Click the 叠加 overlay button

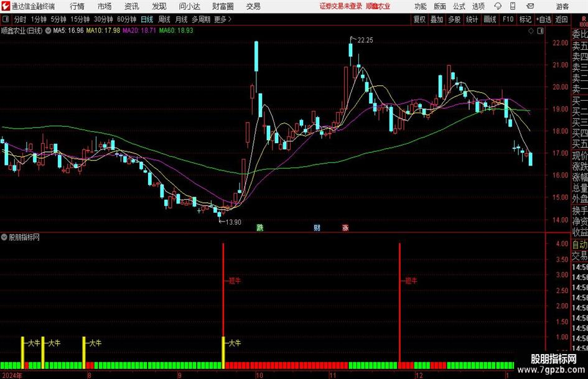point(437,19)
